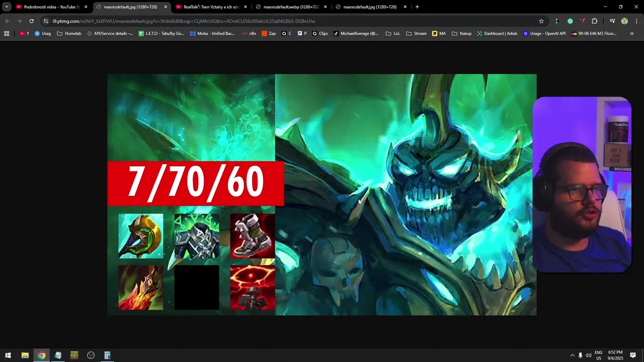Viewport: 644px width, 362px height.
Task: Open the Windows notification center
Action: click(633, 355)
